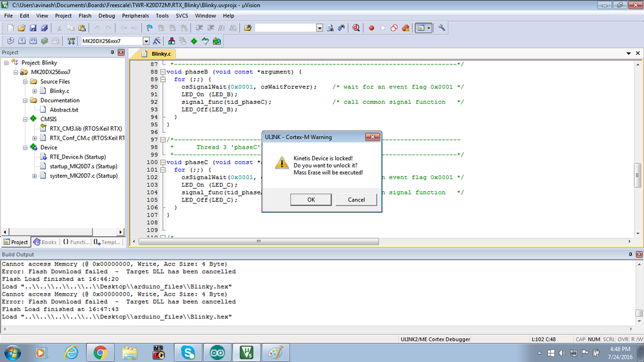The height and width of the screenshot is (362, 644).
Task: Click the Project panel horizontal scrollbar
Action: point(52,232)
